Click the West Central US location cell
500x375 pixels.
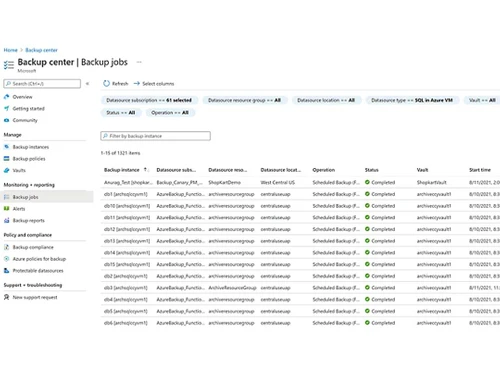click(277, 182)
